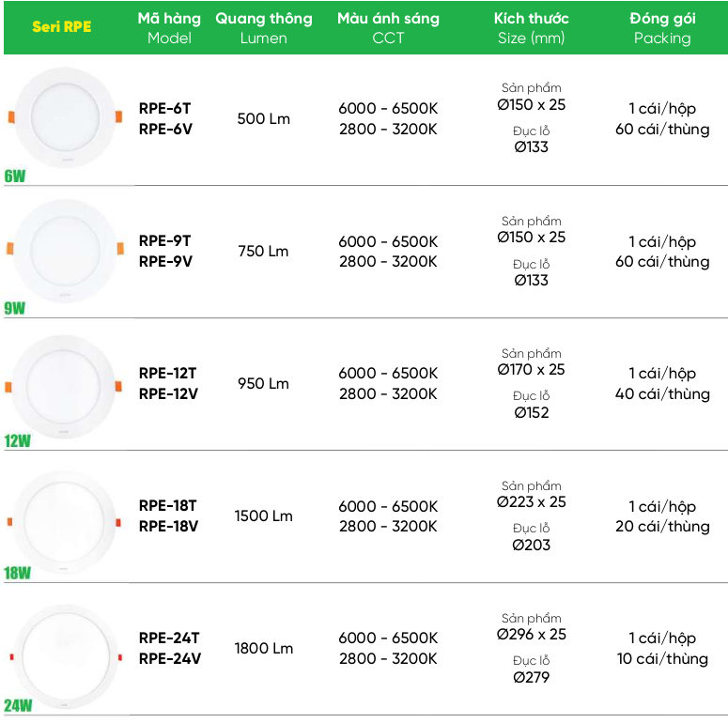Click the 12W downlight product image
The image size is (728, 723).
tap(64, 387)
